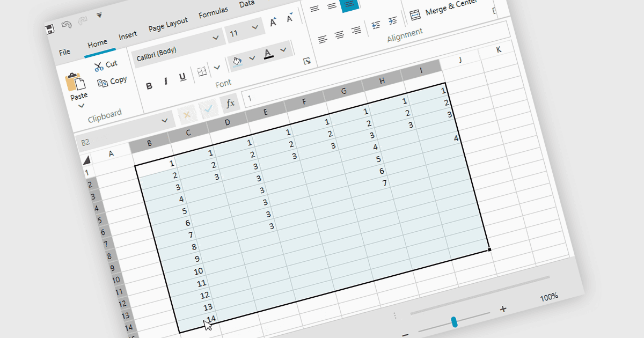The height and width of the screenshot is (338, 644).
Task: Click the zoom slider handle
Action: [x=454, y=322]
